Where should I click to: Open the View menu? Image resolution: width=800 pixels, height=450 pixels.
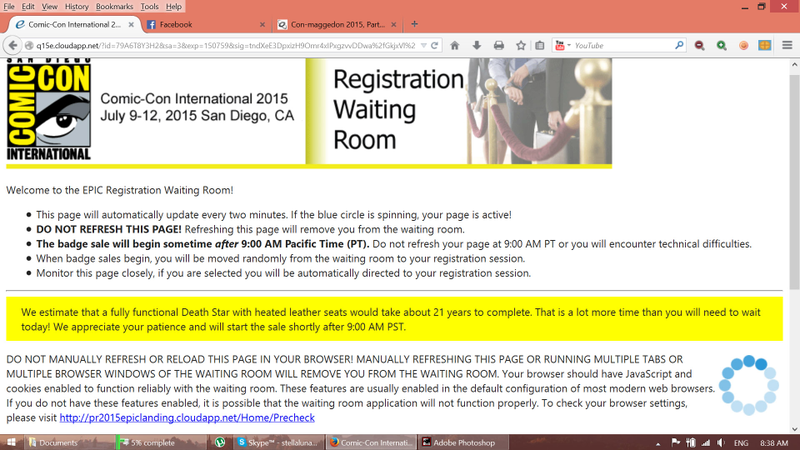click(x=49, y=7)
